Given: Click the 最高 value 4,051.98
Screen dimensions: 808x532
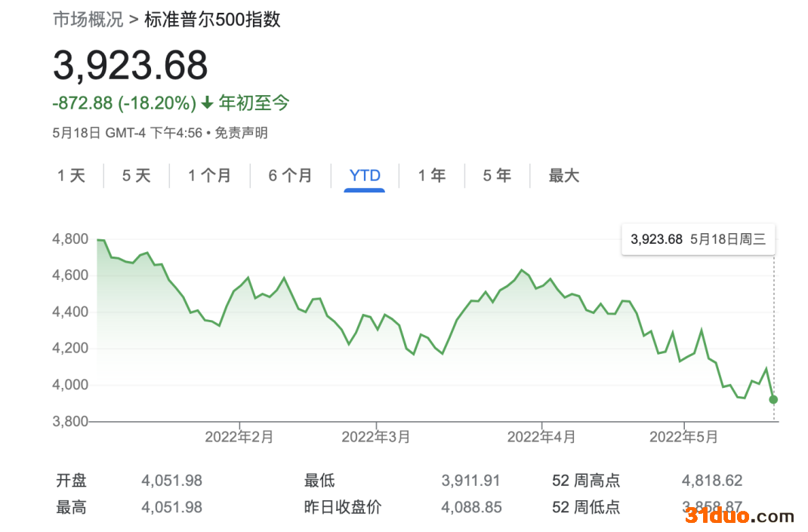Looking at the screenshot, I should [x=171, y=507].
